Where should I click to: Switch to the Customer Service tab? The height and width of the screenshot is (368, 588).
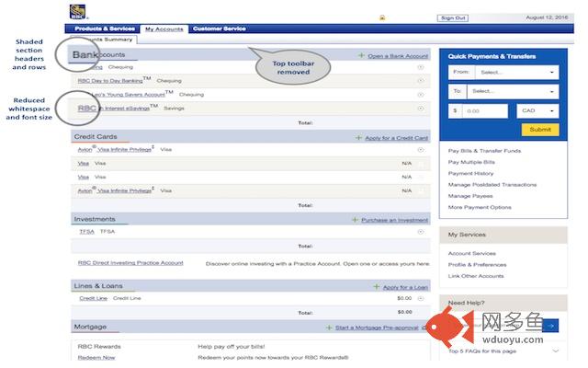[x=220, y=29]
